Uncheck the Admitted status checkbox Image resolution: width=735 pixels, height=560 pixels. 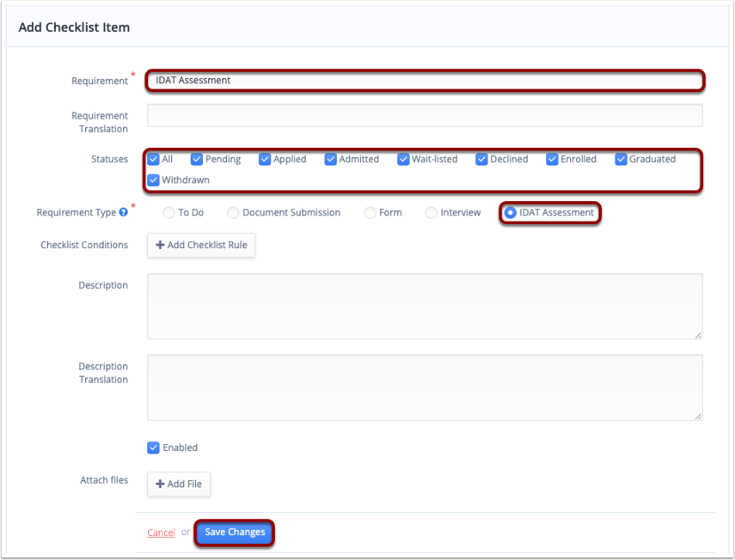(x=331, y=159)
